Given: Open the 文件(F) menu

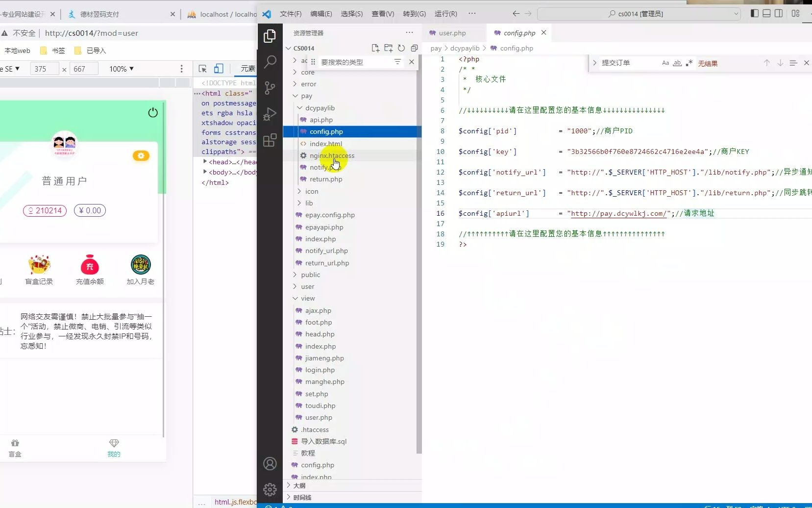Looking at the screenshot, I should tap(291, 14).
